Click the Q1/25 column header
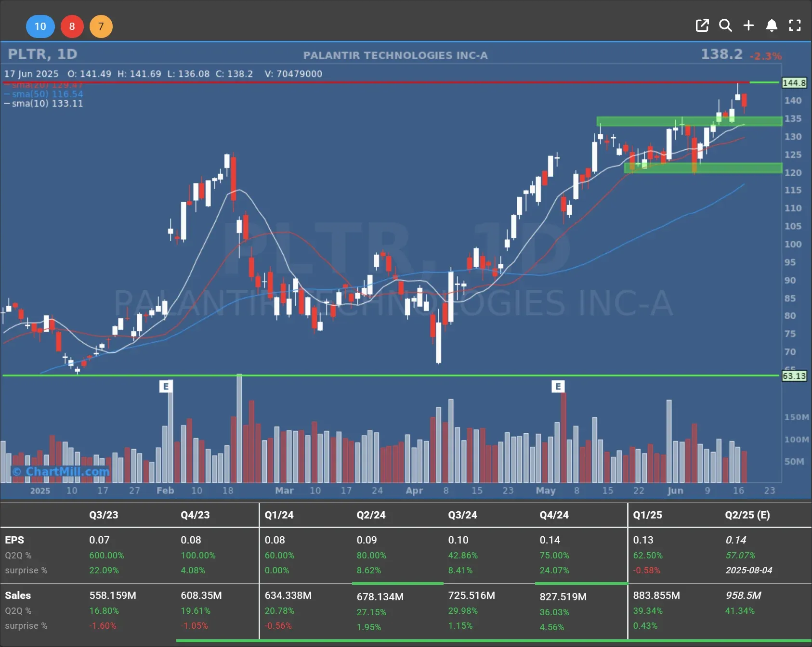This screenshot has width=812, height=647. (647, 515)
